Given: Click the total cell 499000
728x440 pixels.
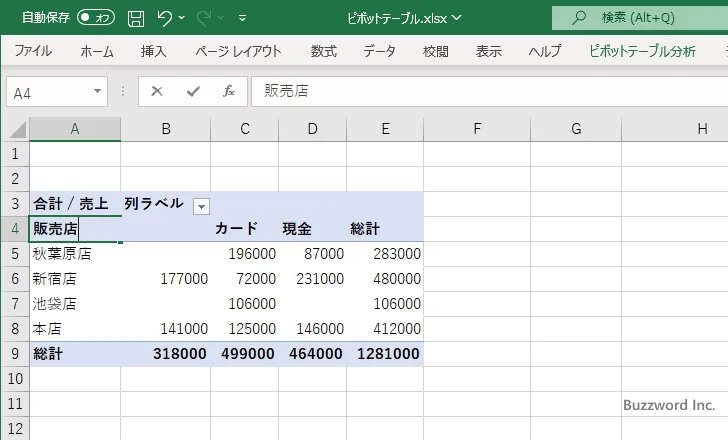Looking at the screenshot, I should click(245, 354).
